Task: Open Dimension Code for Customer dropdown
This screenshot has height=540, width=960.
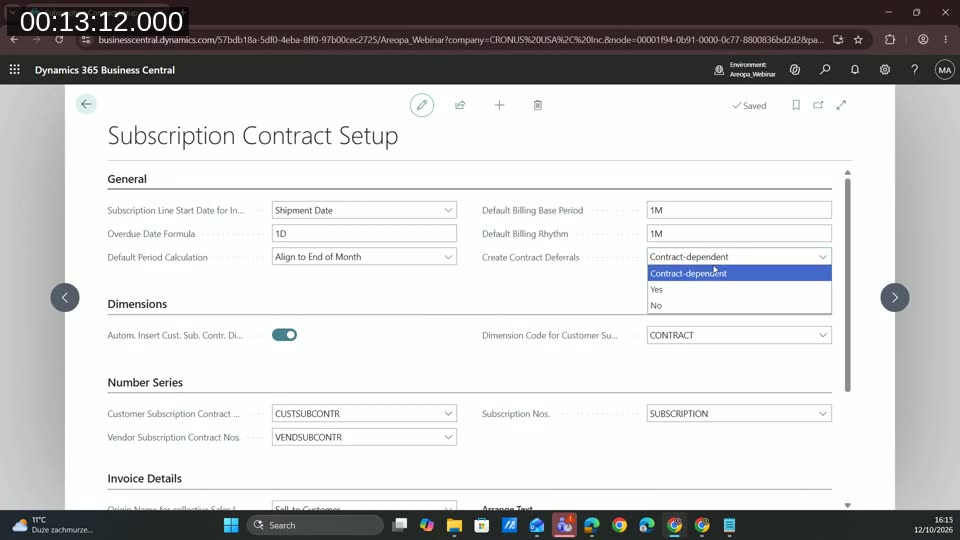Action: [823, 336]
